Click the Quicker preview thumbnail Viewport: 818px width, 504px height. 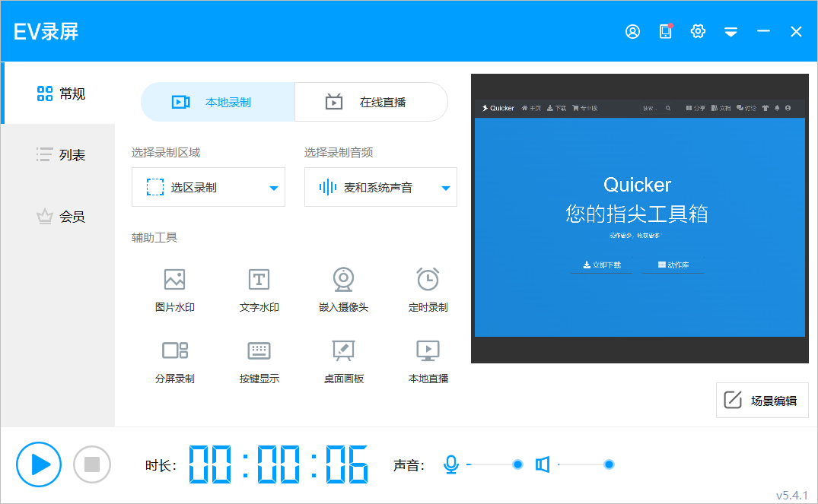(x=640, y=218)
